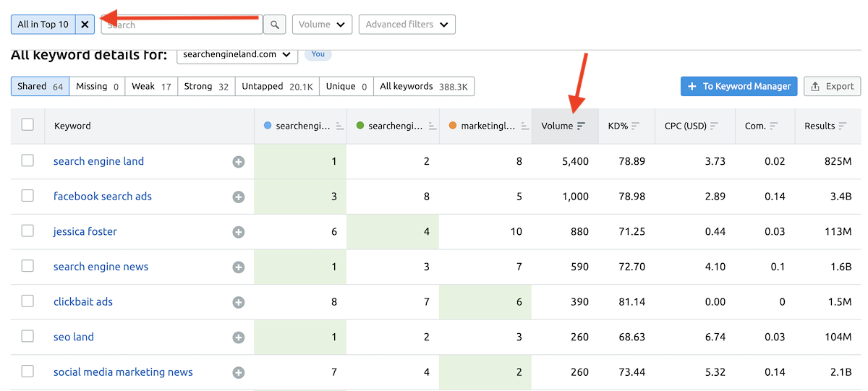Add 'seo land' with plus icon

pyautogui.click(x=239, y=338)
